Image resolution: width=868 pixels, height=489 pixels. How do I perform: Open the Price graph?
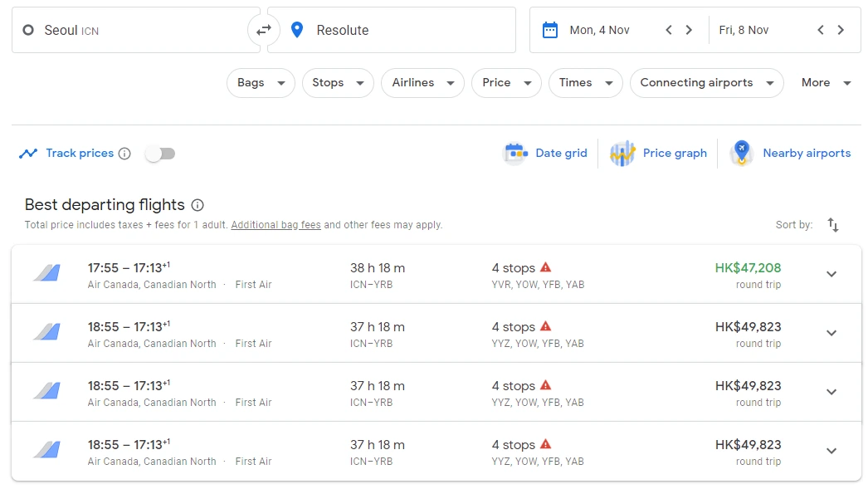658,154
